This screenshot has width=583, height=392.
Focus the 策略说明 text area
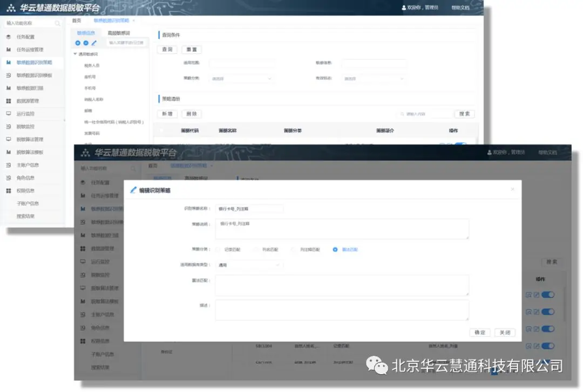pyautogui.click(x=342, y=229)
